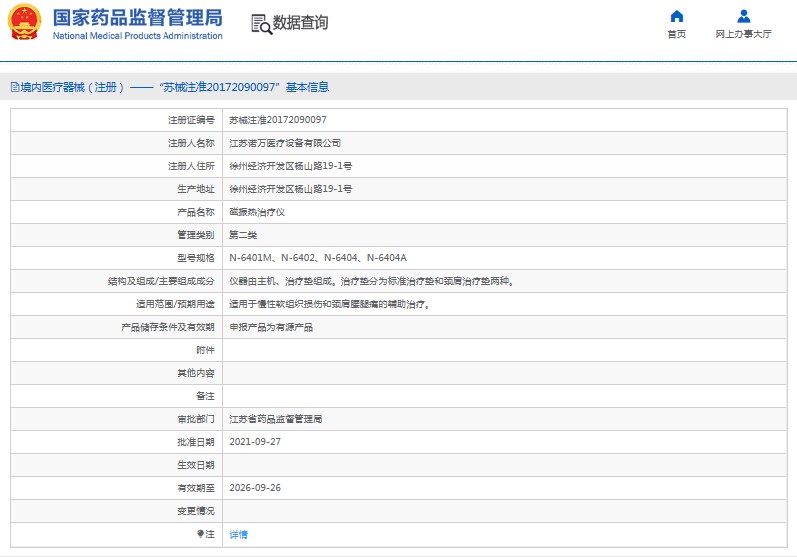Click the 型号规格 label
Screen dimensions: 797x557
(196, 258)
